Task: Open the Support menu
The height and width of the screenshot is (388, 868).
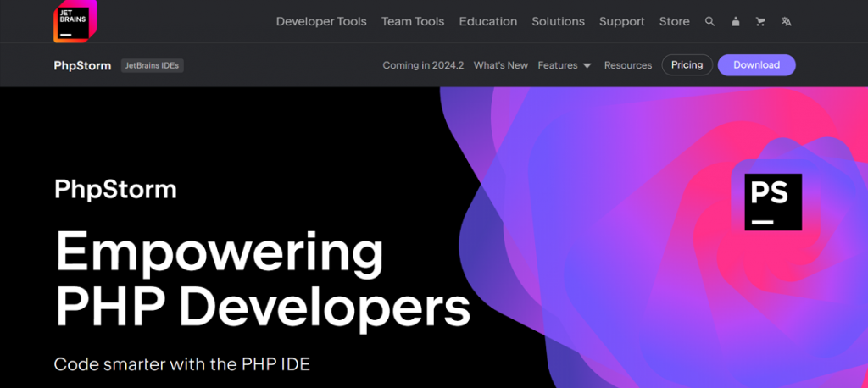Action: coord(621,21)
